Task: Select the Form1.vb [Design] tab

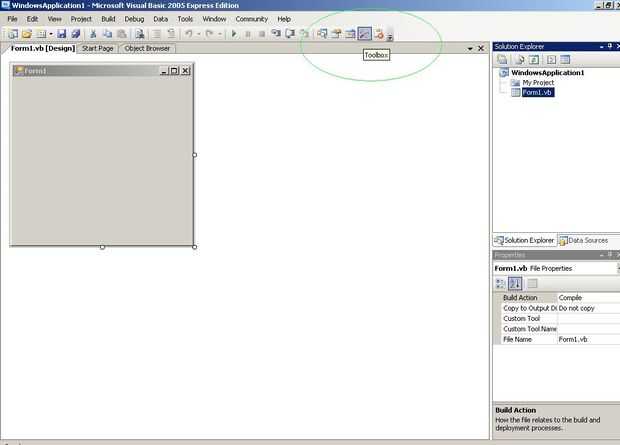Action: pyautogui.click(x=42, y=48)
